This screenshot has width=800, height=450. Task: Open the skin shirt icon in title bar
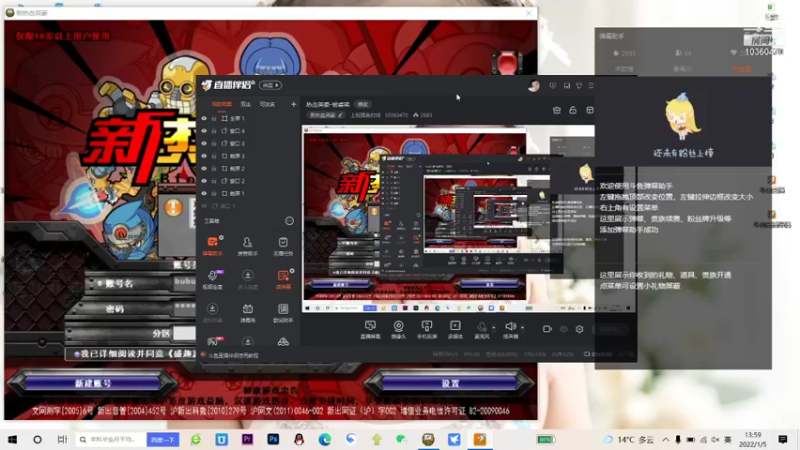click(579, 86)
